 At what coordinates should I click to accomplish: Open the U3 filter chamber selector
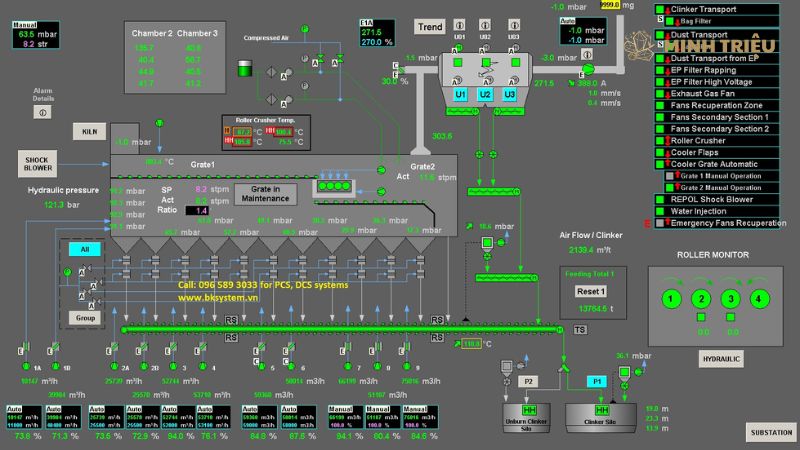tap(510, 94)
